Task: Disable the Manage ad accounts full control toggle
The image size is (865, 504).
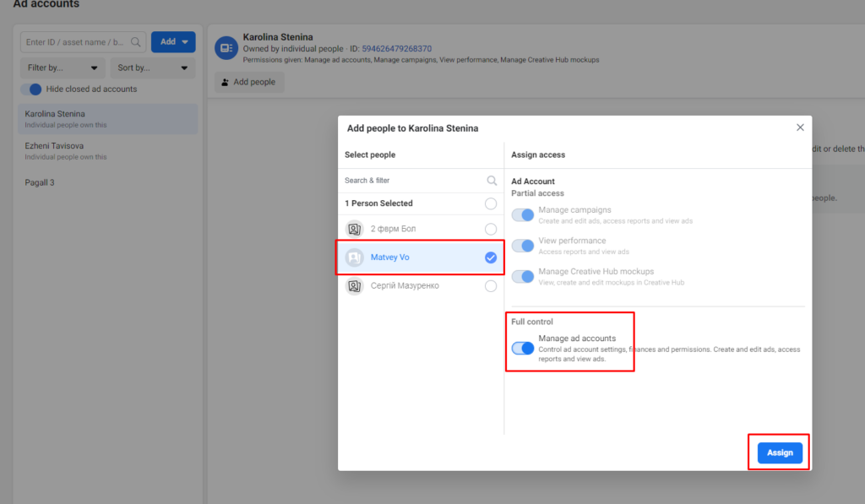Action: pyautogui.click(x=522, y=348)
